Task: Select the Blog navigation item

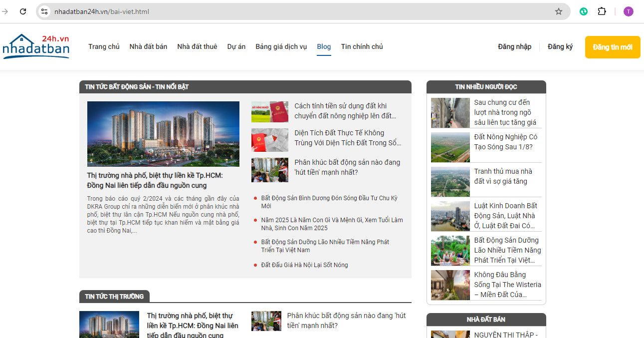Action: point(324,46)
